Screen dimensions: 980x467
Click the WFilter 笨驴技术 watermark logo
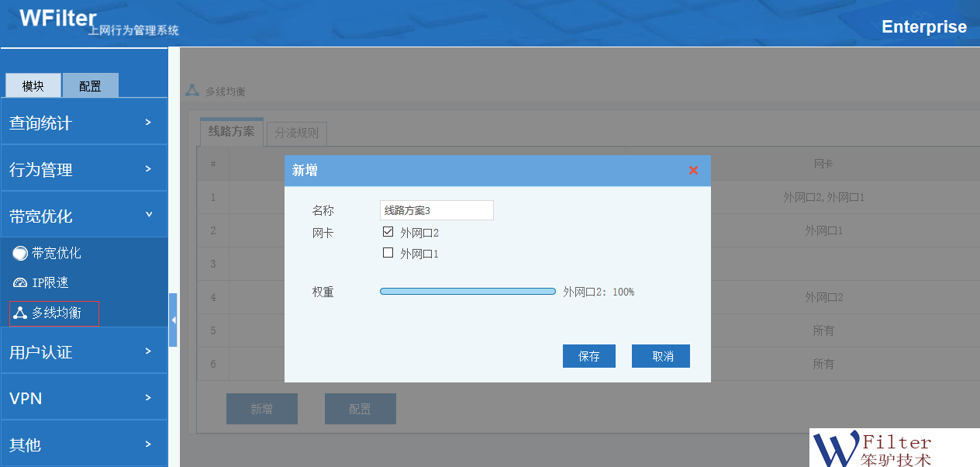[894, 448]
